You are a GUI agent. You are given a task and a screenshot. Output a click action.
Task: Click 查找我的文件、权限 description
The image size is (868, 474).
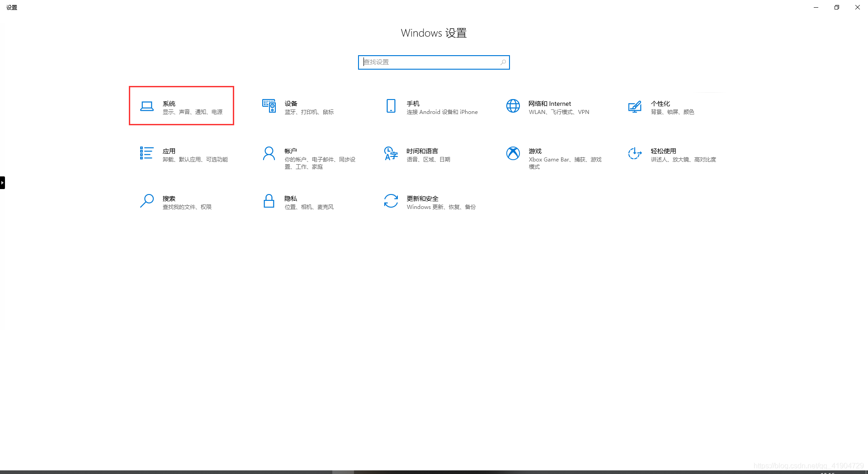pos(187,207)
